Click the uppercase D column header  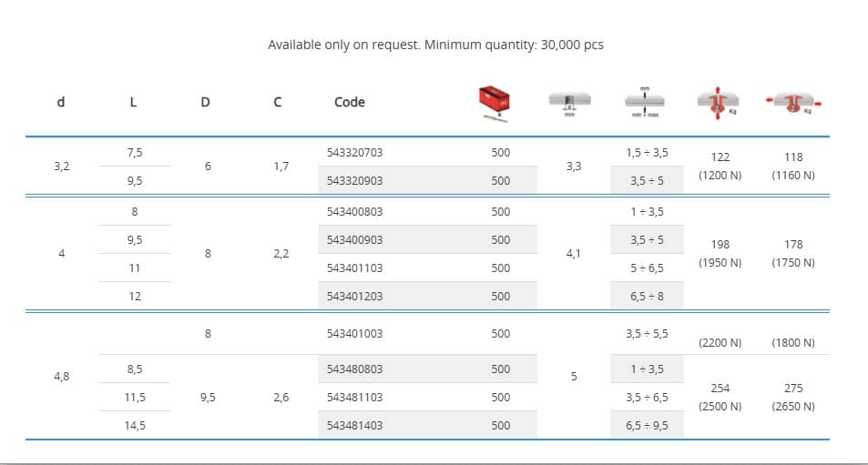point(206,103)
